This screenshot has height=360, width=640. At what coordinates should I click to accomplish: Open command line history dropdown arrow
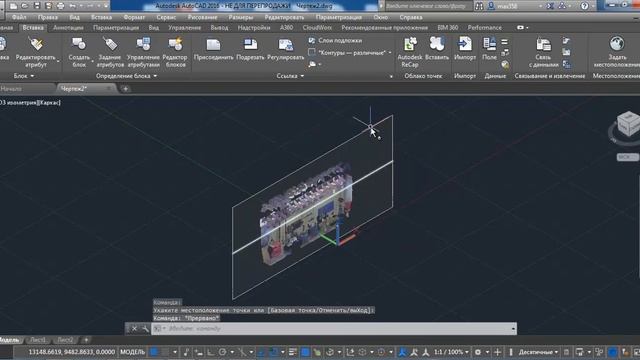tap(513, 329)
